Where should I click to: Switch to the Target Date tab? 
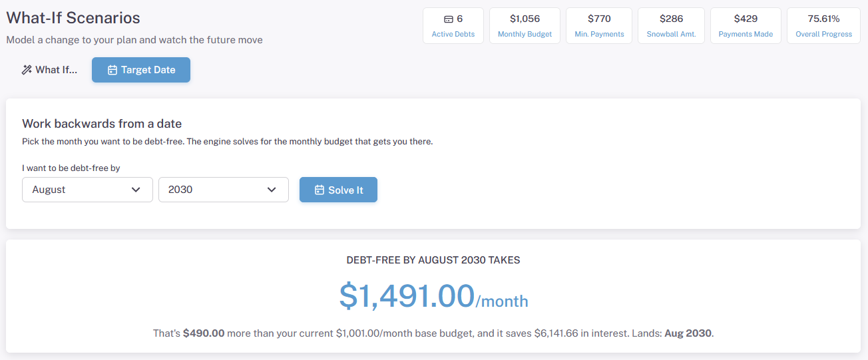tap(141, 70)
